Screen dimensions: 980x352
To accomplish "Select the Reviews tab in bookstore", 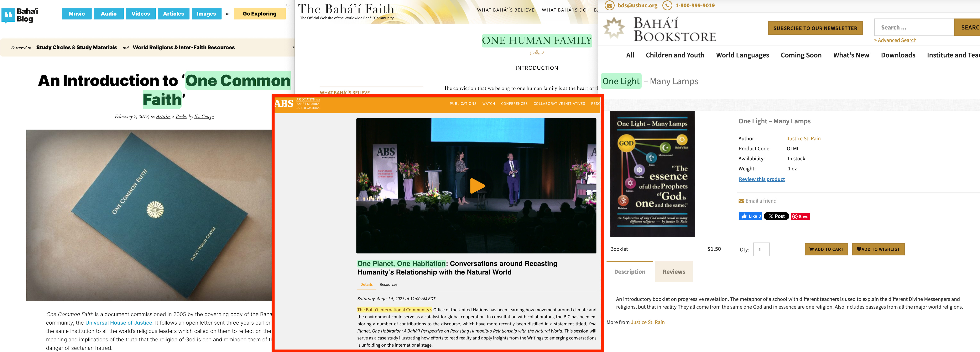I will click(674, 272).
